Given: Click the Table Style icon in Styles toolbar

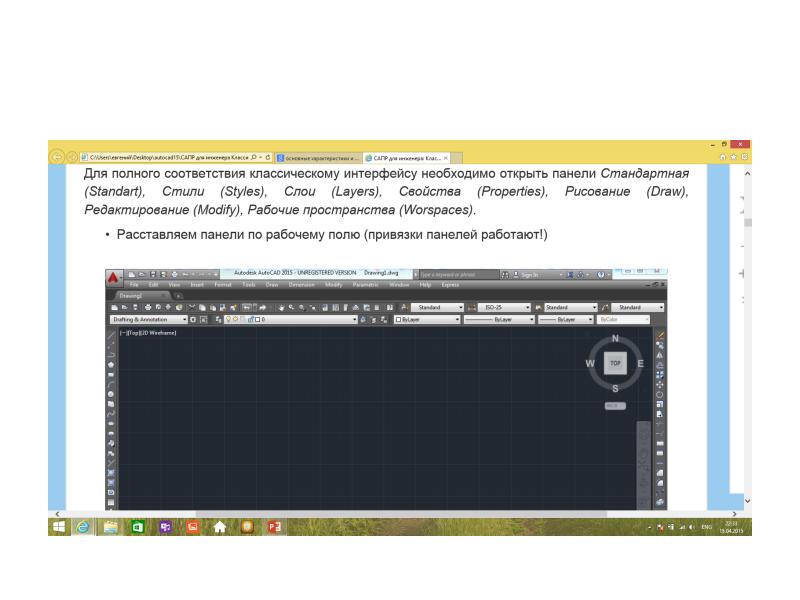Looking at the screenshot, I should click(538, 307).
